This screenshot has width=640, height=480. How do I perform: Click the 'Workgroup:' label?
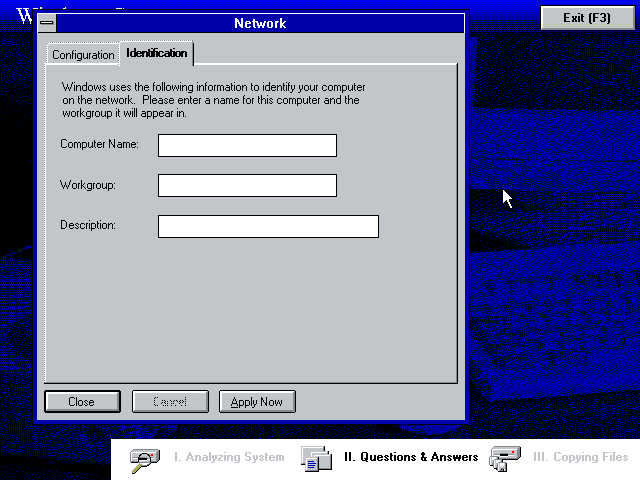(88, 185)
